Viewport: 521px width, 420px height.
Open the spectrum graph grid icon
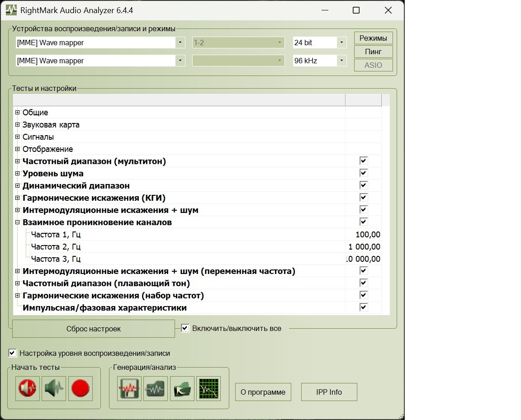[x=208, y=388]
